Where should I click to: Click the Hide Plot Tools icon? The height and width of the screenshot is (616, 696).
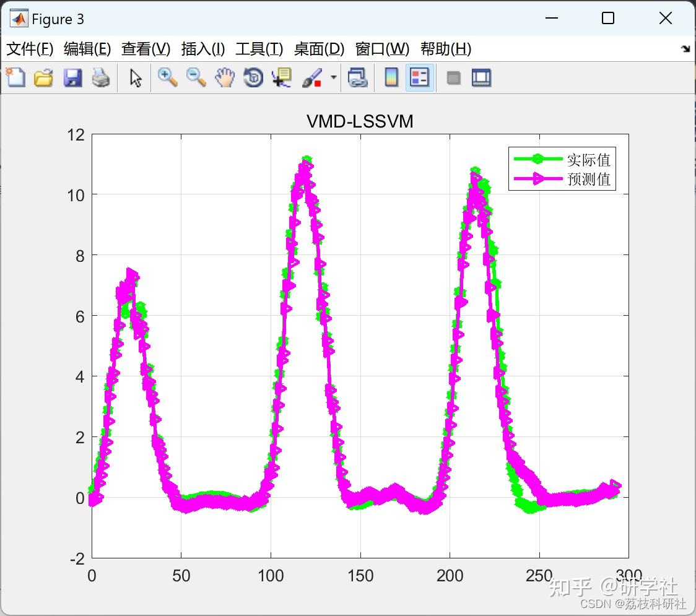pyautogui.click(x=453, y=78)
